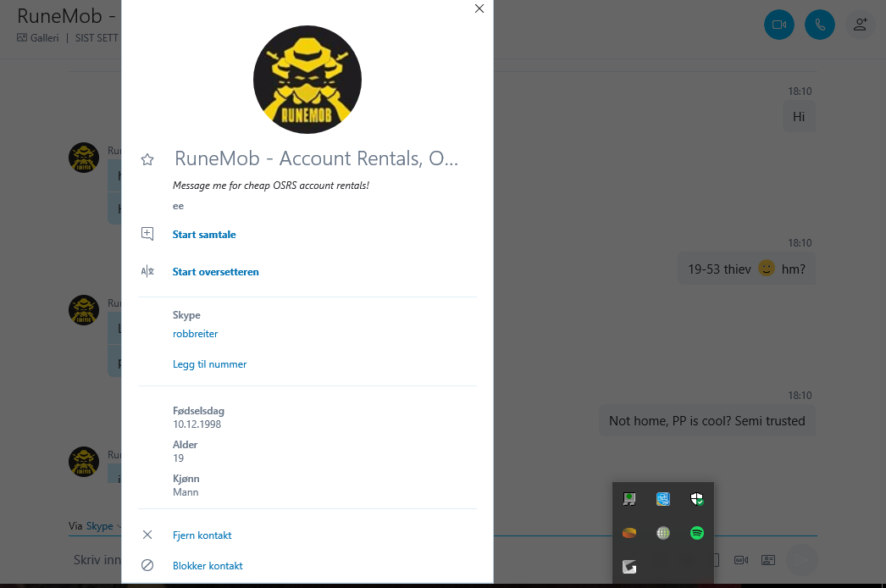Click the Skriv inn message input field

(x=97, y=560)
